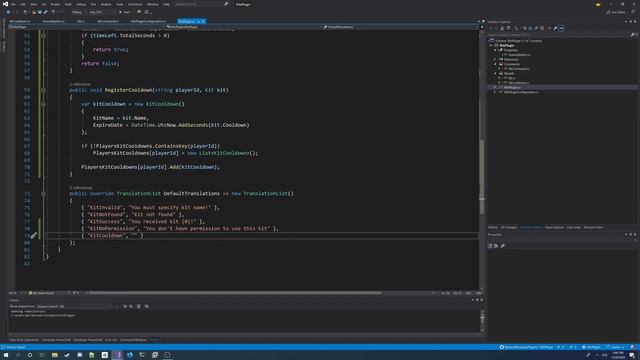
Task: Click the Clear All icon in Output toolbar
Action: 138,306
